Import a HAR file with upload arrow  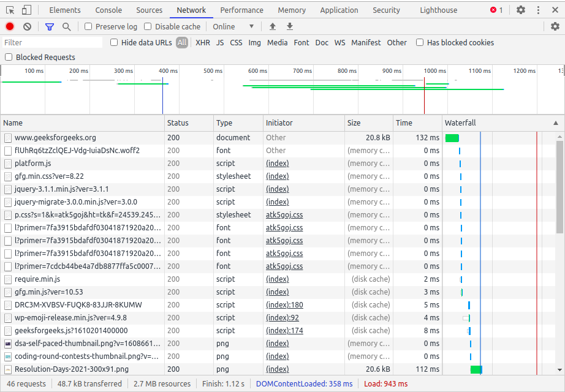coord(273,26)
